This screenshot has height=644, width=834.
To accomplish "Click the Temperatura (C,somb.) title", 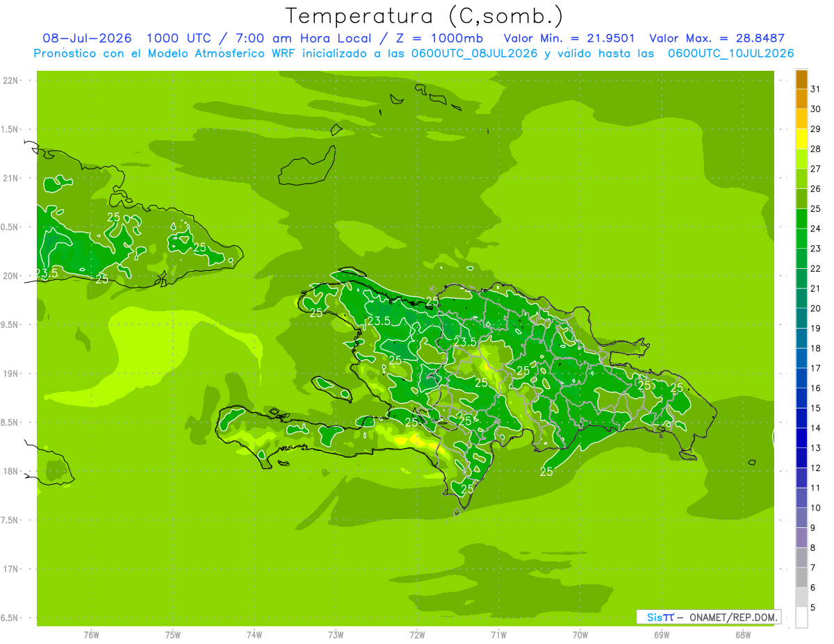I will tap(424, 15).
